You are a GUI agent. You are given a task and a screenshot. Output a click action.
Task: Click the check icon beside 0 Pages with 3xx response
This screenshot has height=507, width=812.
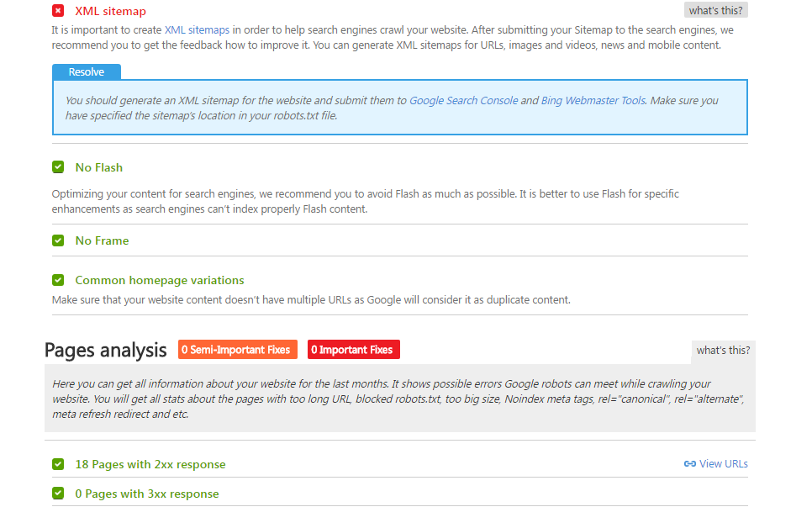58,494
